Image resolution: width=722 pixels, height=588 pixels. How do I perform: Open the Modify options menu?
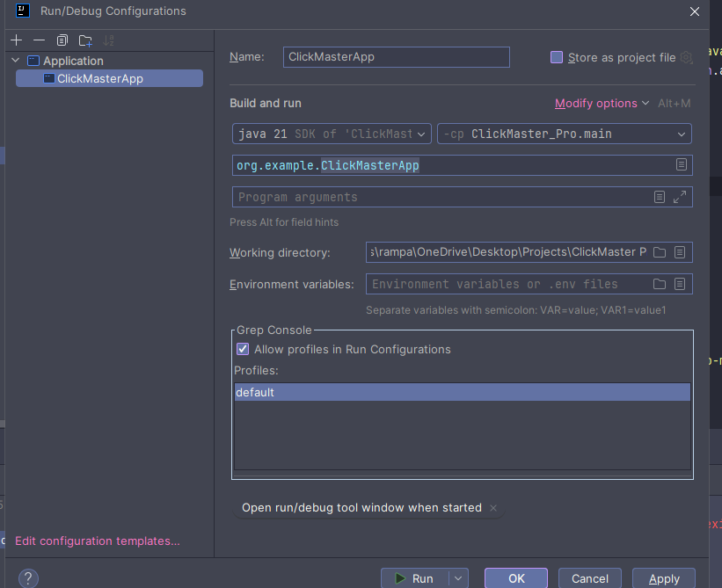[x=602, y=104]
